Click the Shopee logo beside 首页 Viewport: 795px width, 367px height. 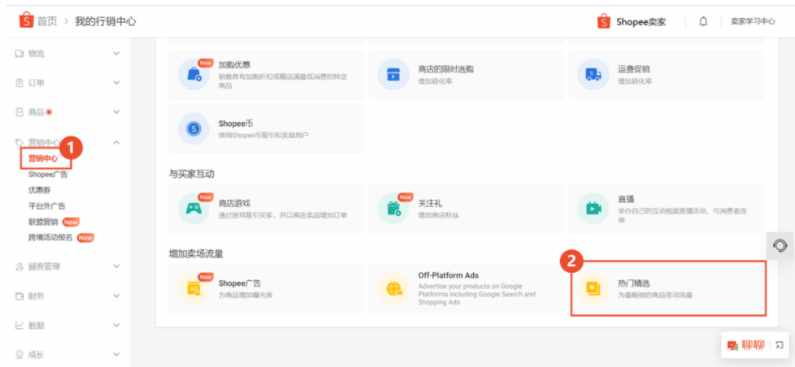pos(26,21)
